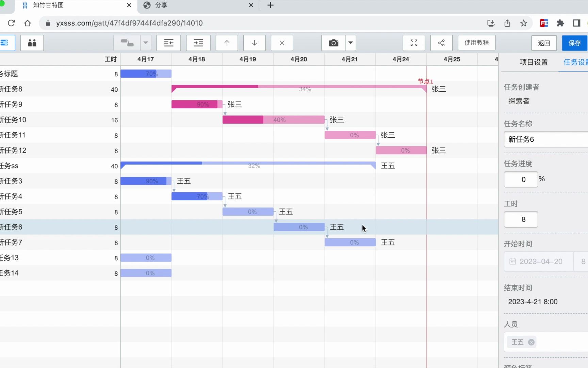This screenshot has height=368, width=588.
Task: Export screenshot with camera icon
Action: pyautogui.click(x=333, y=43)
